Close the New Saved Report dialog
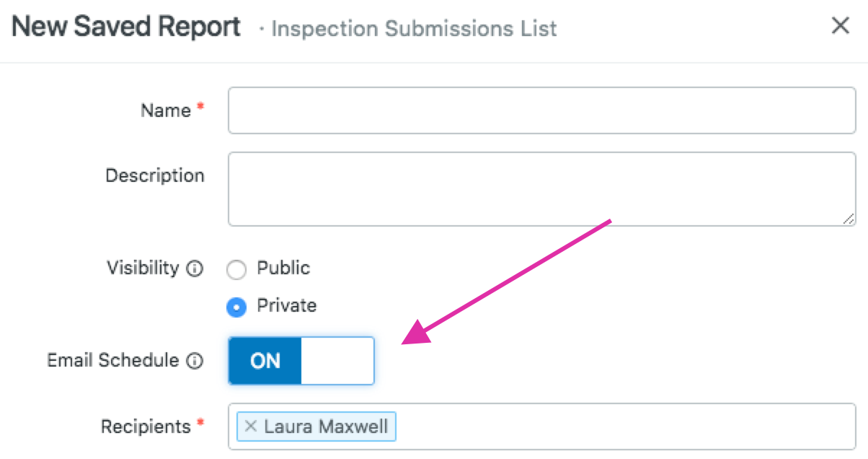868x459 pixels. coord(840,27)
